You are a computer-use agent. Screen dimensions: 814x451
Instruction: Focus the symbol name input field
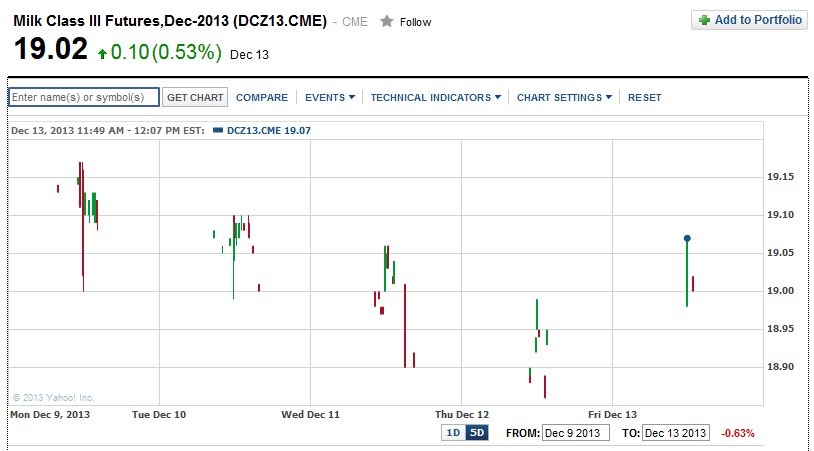point(84,97)
